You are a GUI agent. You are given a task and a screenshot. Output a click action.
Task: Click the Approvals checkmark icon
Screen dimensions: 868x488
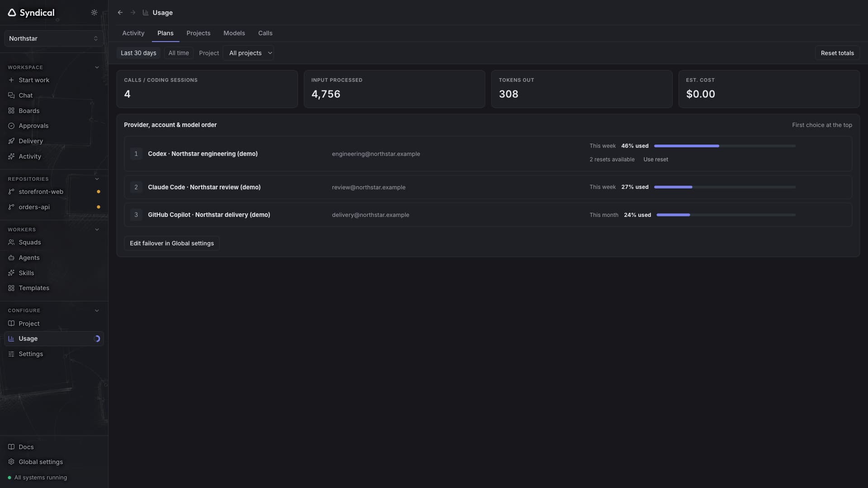[x=11, y=126]
